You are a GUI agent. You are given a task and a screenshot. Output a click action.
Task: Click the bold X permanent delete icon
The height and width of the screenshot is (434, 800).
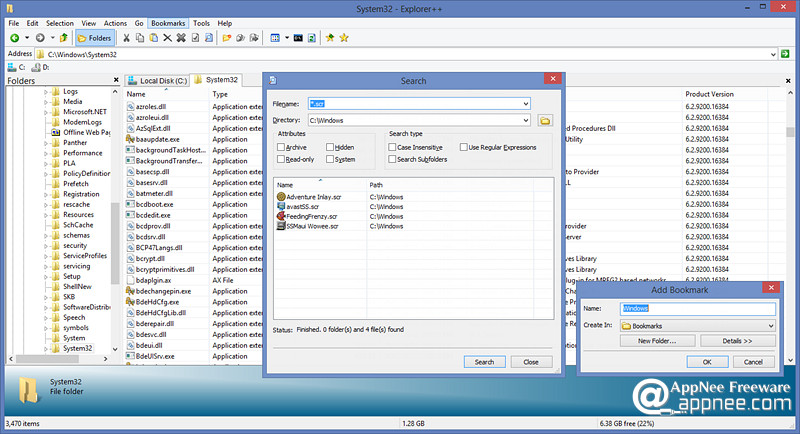click(x=181, y=38)
